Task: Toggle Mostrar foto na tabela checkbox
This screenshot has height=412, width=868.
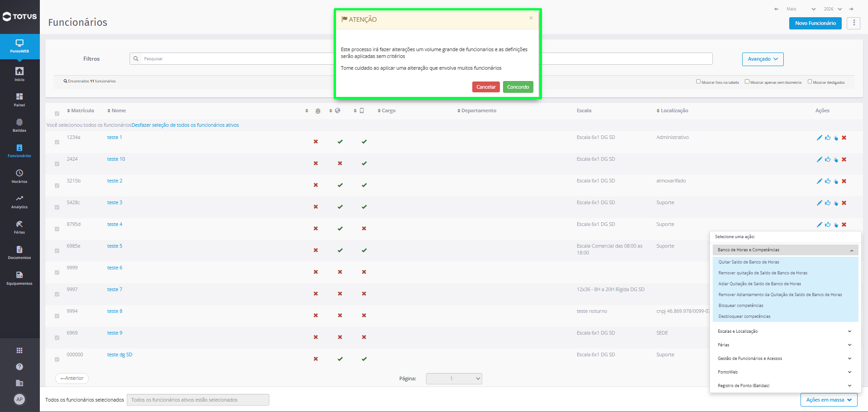Action: [x=698, y=82]
